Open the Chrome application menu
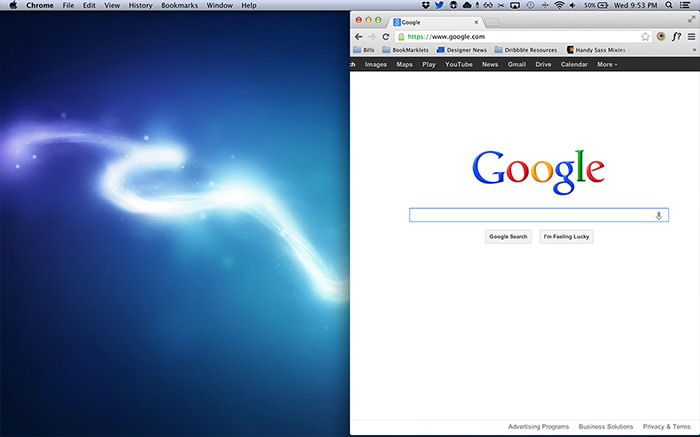Screen dimensions: 700x437 (x=40, y=5)
